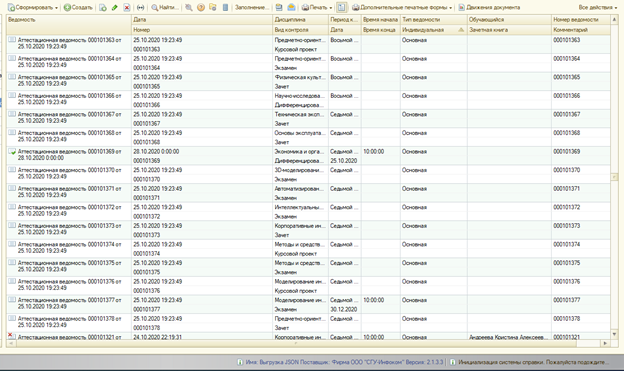
Task: Click the document icon of row 000101367
Action: pos(12,114)
